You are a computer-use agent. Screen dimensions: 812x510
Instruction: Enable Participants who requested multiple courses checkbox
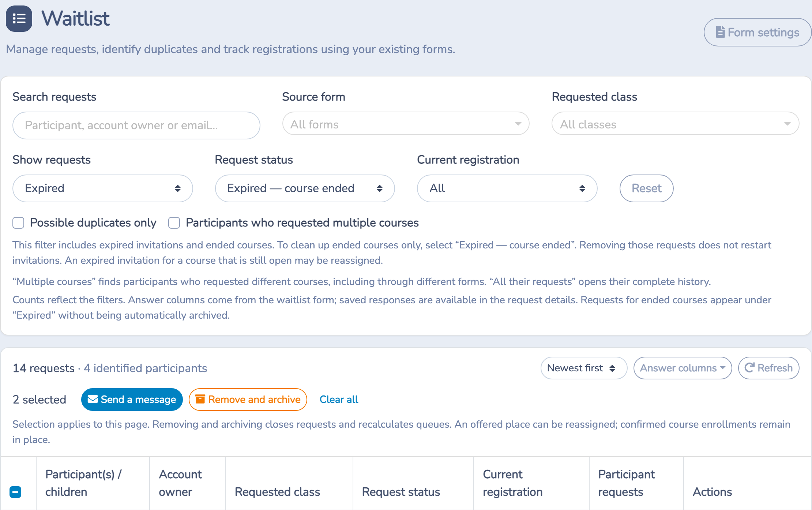tap(174, 222)
